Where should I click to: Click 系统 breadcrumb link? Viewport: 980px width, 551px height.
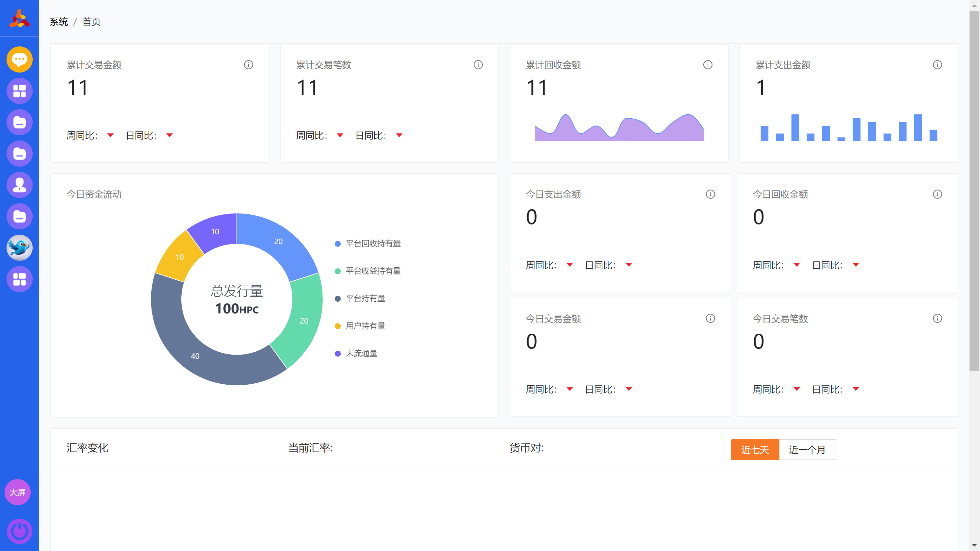click(x=58, y=22)
